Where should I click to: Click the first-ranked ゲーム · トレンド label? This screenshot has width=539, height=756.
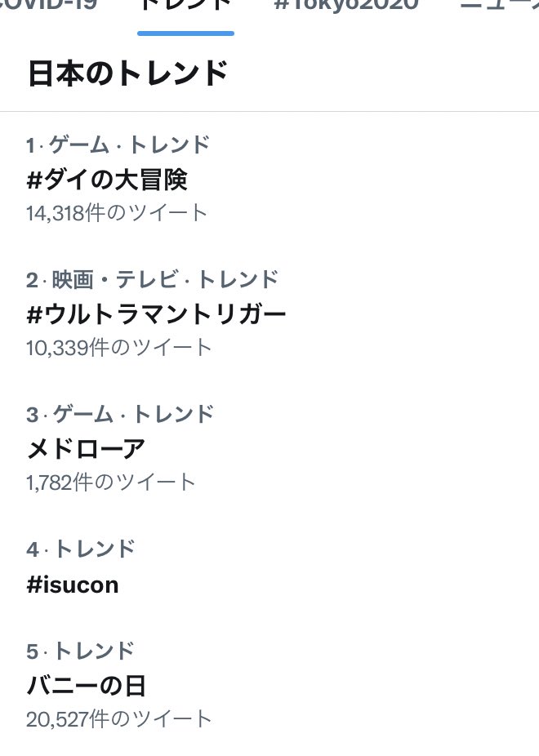click(x=118, y=145)
